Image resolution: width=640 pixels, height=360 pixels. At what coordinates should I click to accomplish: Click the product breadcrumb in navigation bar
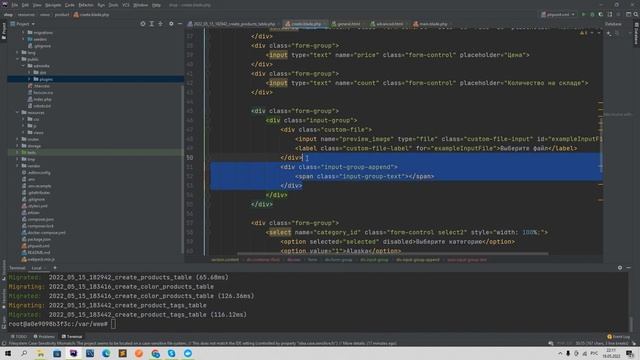click(x=62, y=15)
